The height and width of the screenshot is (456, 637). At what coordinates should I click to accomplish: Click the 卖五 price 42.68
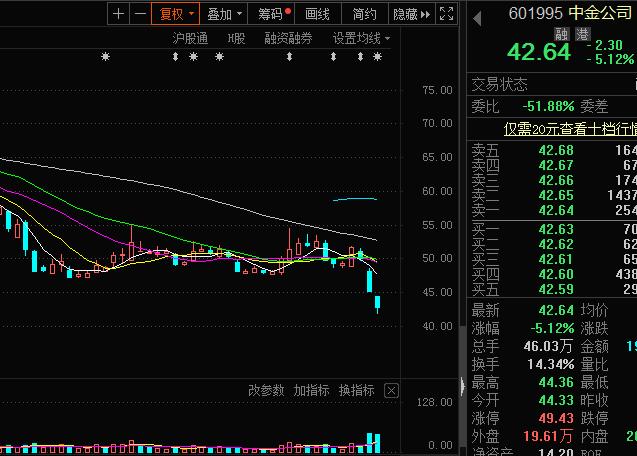point(556,150)
